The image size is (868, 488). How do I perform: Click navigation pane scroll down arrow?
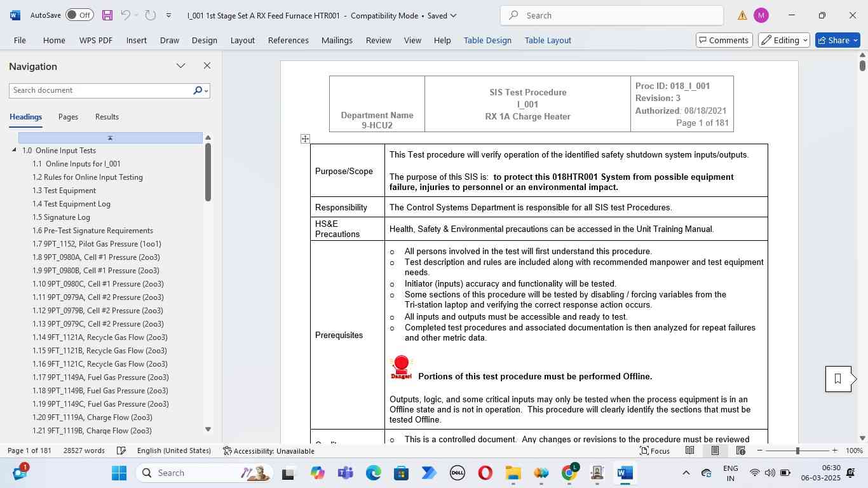coord(208,430)
